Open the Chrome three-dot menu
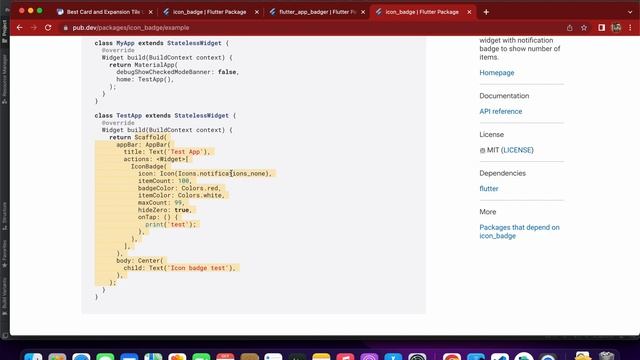The width and height of the screenshot is (640, 360). [x=630, y=28]
